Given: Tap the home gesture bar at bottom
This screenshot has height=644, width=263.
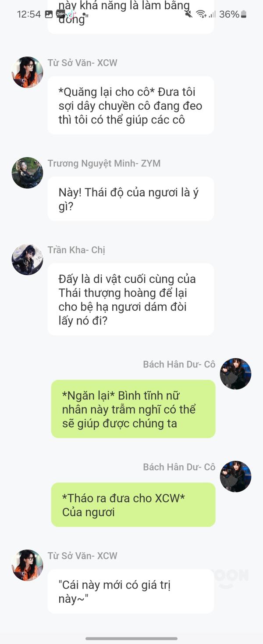Looking at the screenshot, I should [x=131, y=638].
